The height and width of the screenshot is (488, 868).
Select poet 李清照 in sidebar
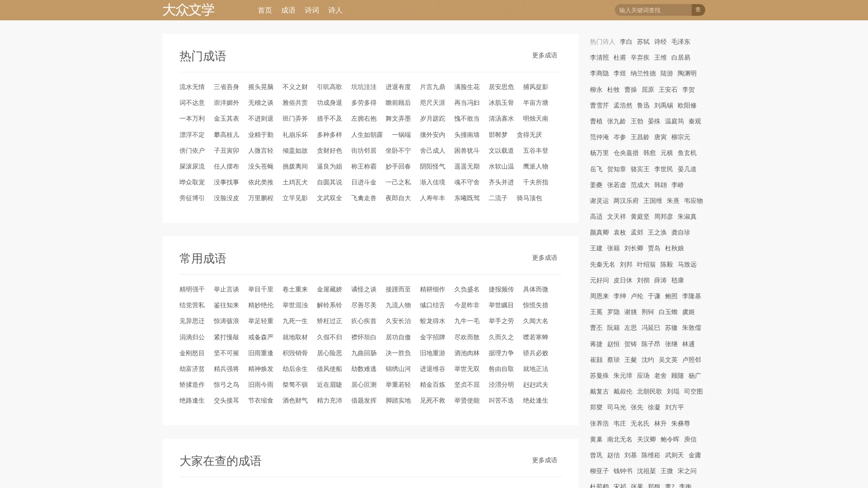click(599, 57)
